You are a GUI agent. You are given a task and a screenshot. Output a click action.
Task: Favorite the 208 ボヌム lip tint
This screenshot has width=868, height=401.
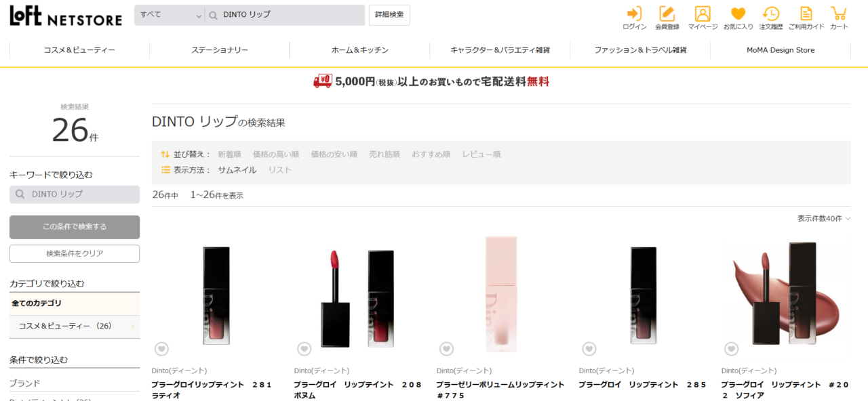tap(304, 349)
